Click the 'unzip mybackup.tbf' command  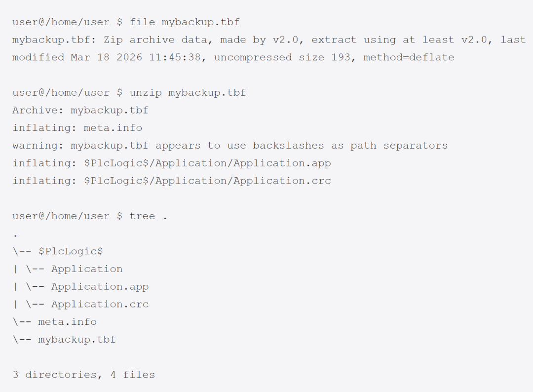(x=188, y=93)
